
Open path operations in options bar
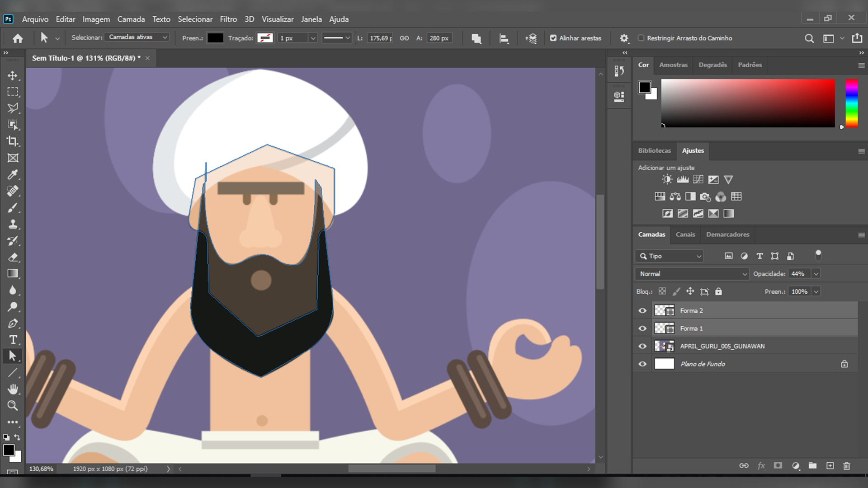coord(476,38)
